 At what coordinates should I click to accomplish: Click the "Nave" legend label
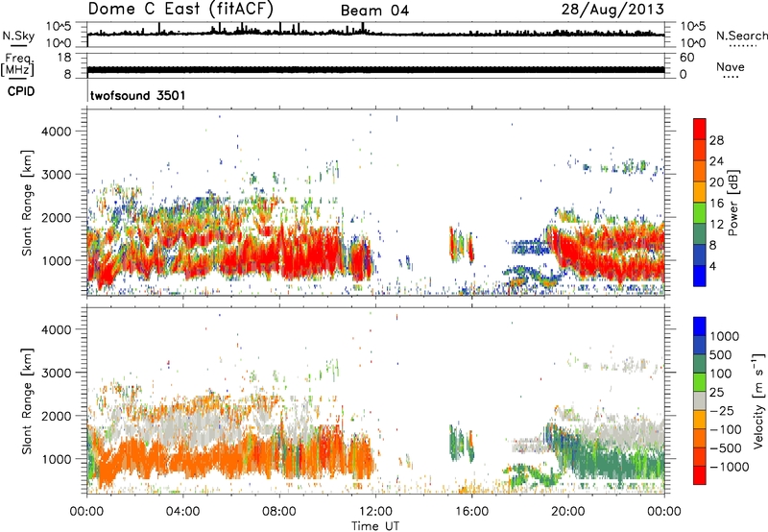point(731,66)
